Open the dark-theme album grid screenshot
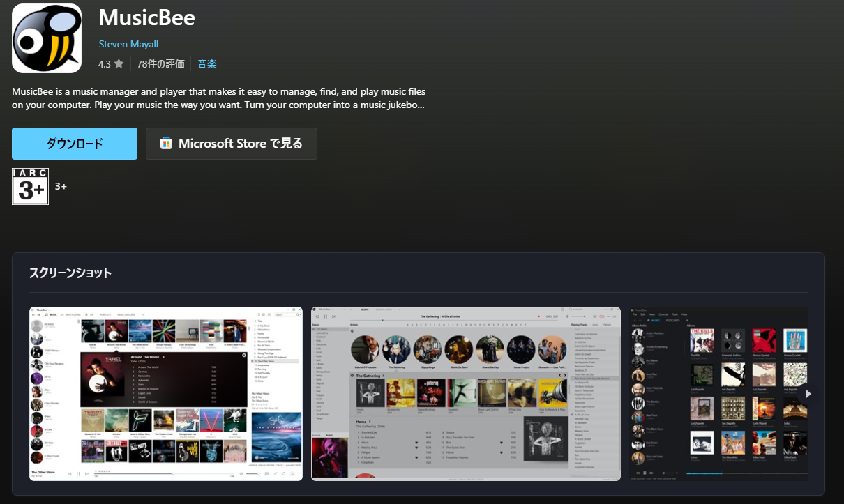Image resolution: width=844 pixels, height=504 pixels. click(x=718, y=394)
